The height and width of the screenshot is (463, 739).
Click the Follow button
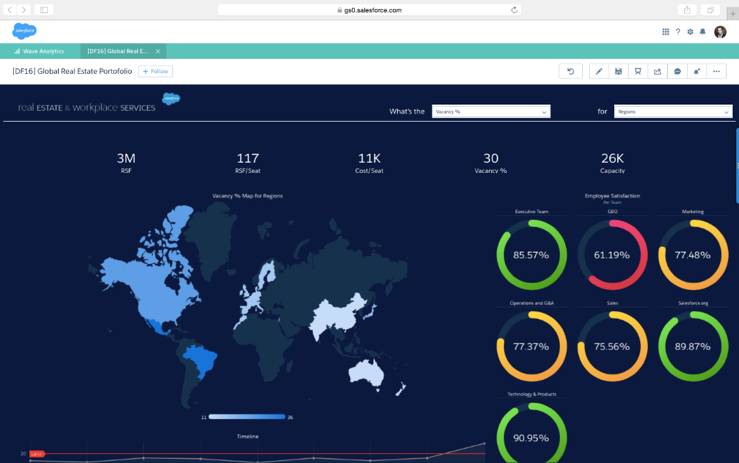coord(156,72)
